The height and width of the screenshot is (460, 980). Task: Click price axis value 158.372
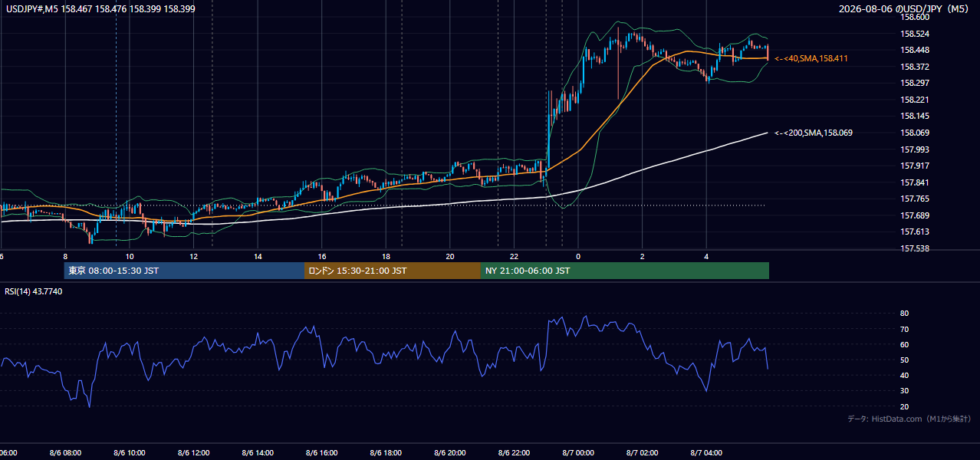point(915,67)
